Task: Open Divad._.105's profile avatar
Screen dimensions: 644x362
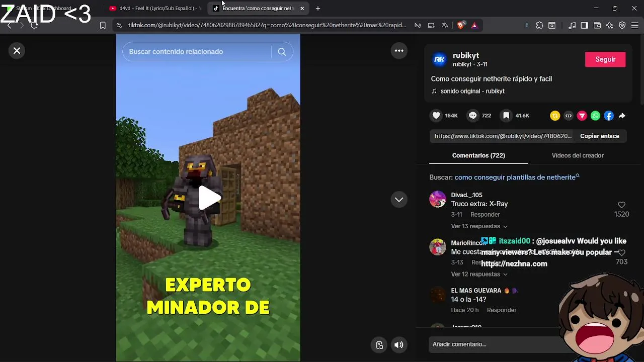Action: click(x=438, y=199)
